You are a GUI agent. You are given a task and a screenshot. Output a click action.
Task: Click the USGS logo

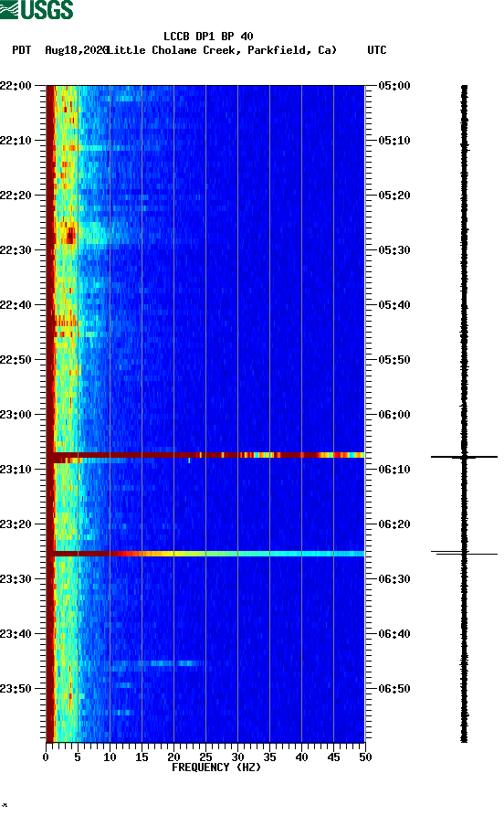tap(37, 9)
